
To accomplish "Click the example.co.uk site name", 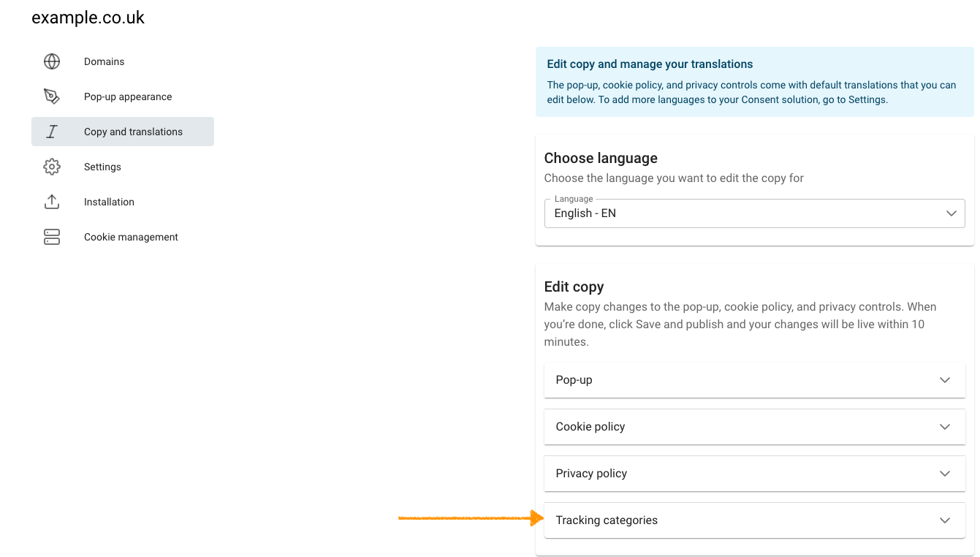I will (88, 17).
